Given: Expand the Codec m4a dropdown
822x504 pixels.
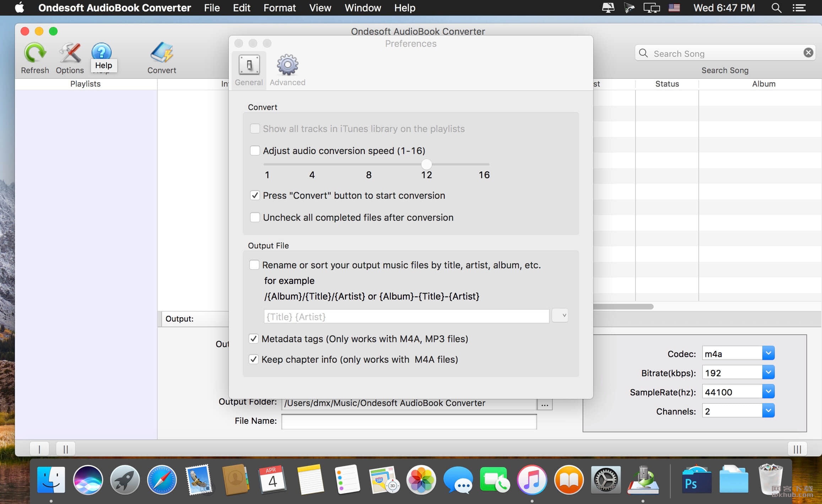Looking at the screenshot, I should click(x=768, y=353).
